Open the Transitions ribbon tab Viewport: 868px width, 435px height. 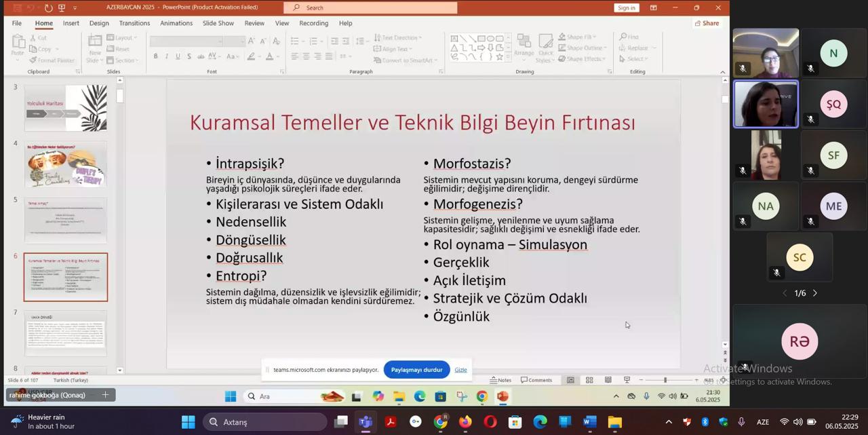click(134, 23)
